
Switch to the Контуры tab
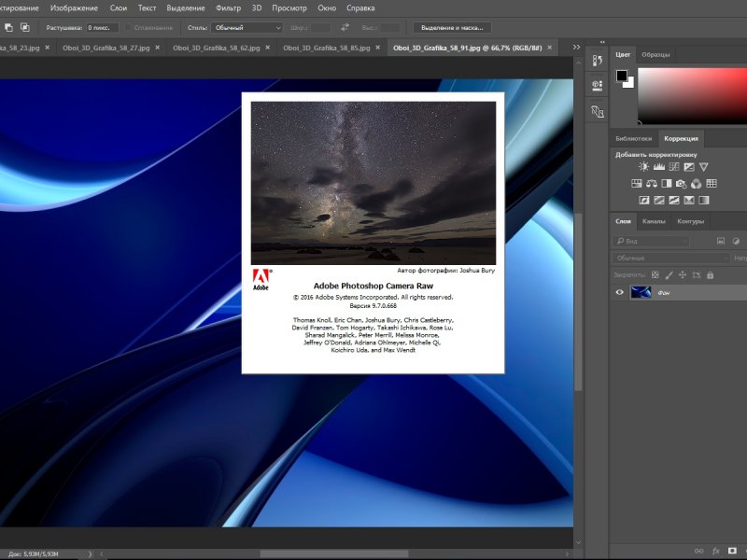[690, 221]
